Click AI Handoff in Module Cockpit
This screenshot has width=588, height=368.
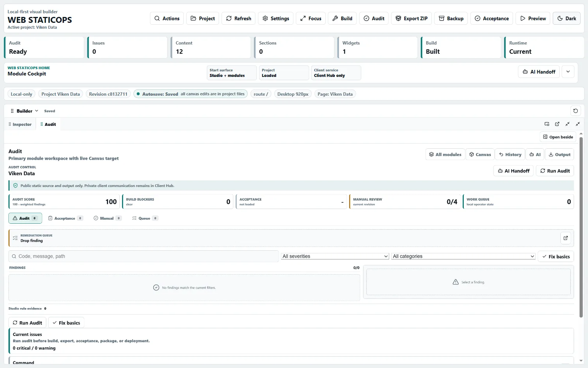click(x=539, y=72)
